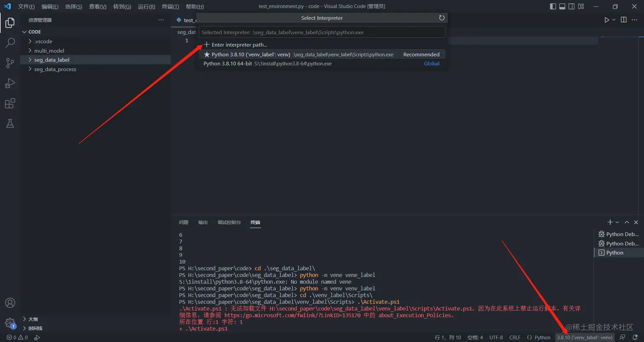The height and width of the screenshot is (342, 644).
Task: Close the terminal panel
Action: [636, 222]
